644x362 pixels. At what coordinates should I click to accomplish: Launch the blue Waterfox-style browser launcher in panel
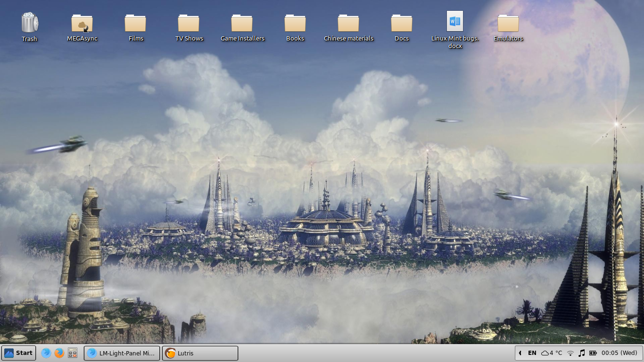(46, 353)
